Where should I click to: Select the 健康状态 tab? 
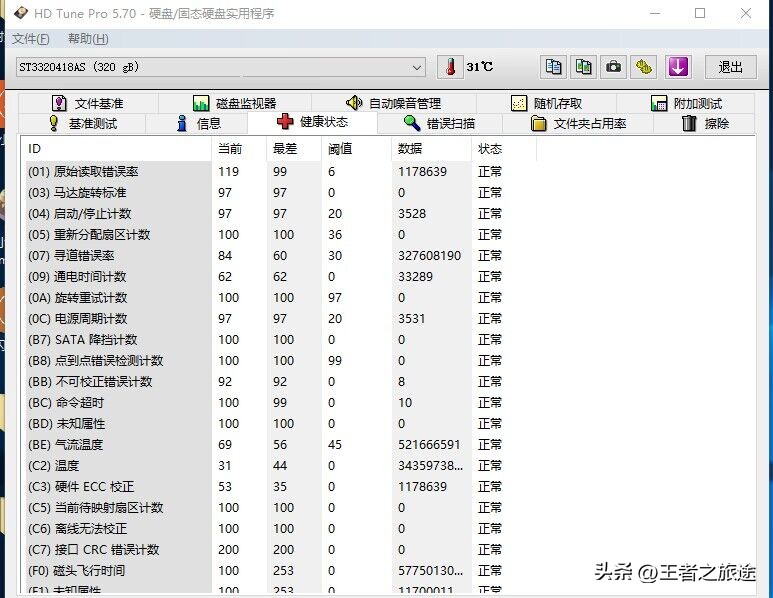313,122
